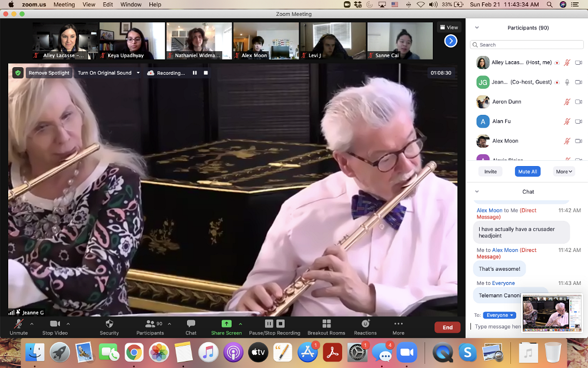Open the Original Sound dropdown arrow

coord(138,73)
